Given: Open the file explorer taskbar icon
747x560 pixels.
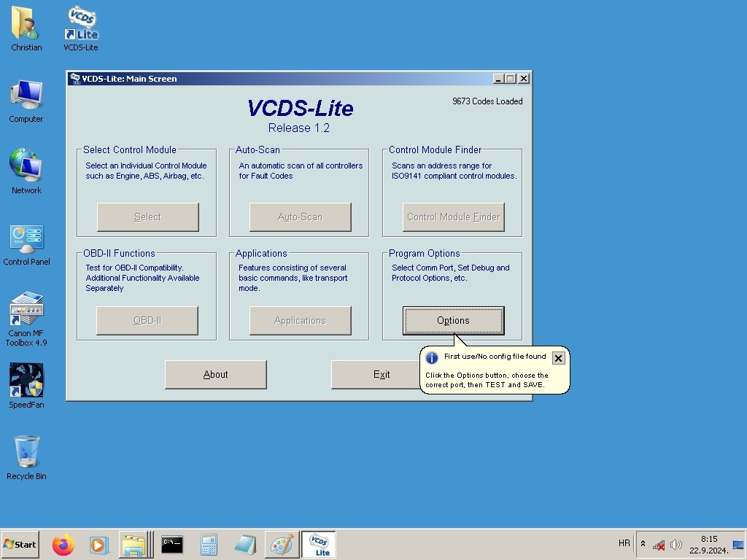Looking at the screenshot, I should (x=135, y=544).
